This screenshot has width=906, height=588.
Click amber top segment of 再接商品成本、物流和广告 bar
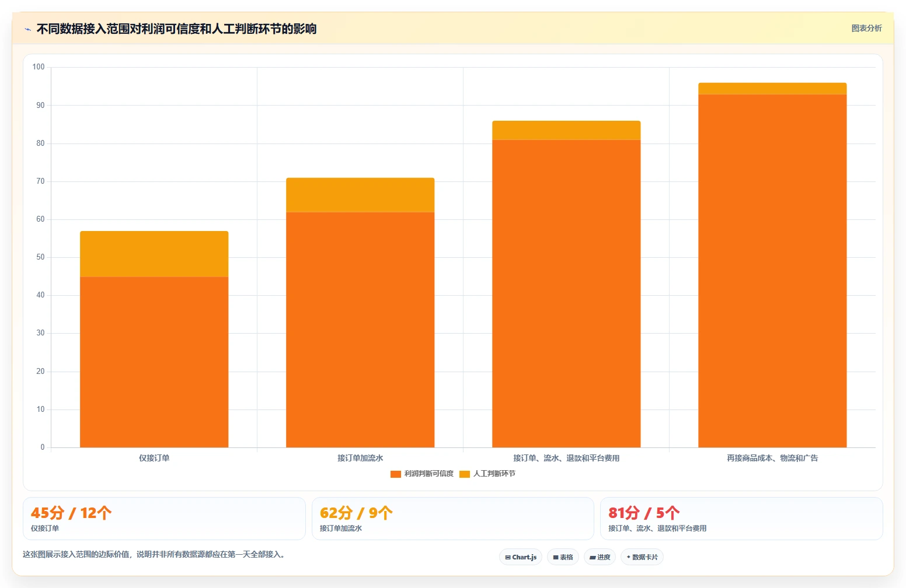(772, 89)
